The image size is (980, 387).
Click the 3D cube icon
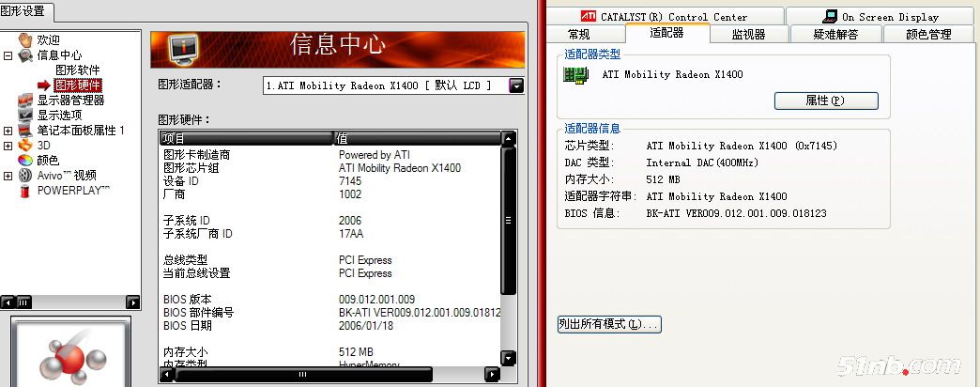25,146
